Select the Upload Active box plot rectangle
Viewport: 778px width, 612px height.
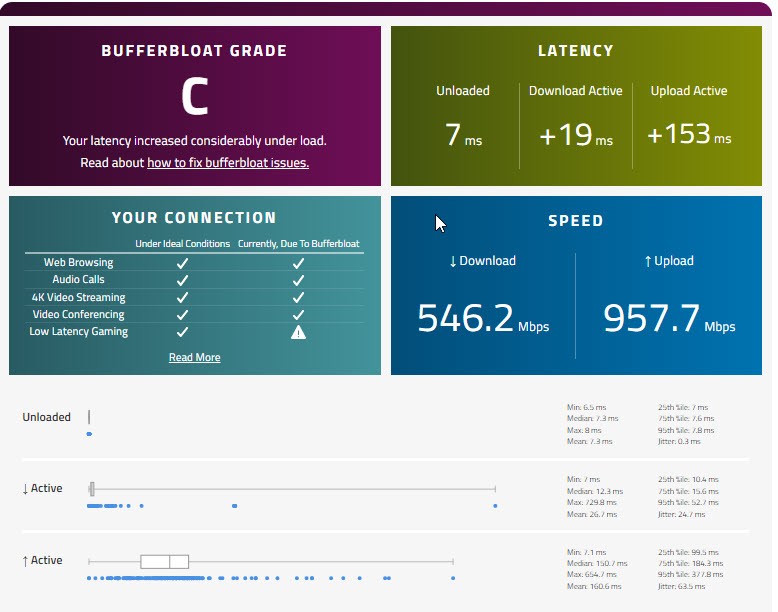(x=165, y=562)
